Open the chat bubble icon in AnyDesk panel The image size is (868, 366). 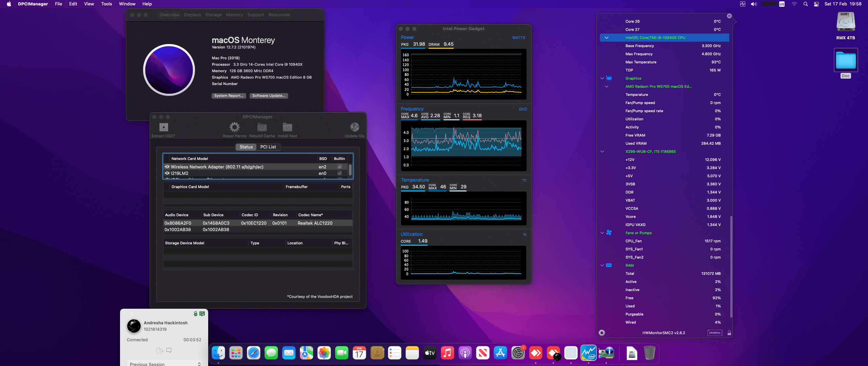tap(169, 350)
